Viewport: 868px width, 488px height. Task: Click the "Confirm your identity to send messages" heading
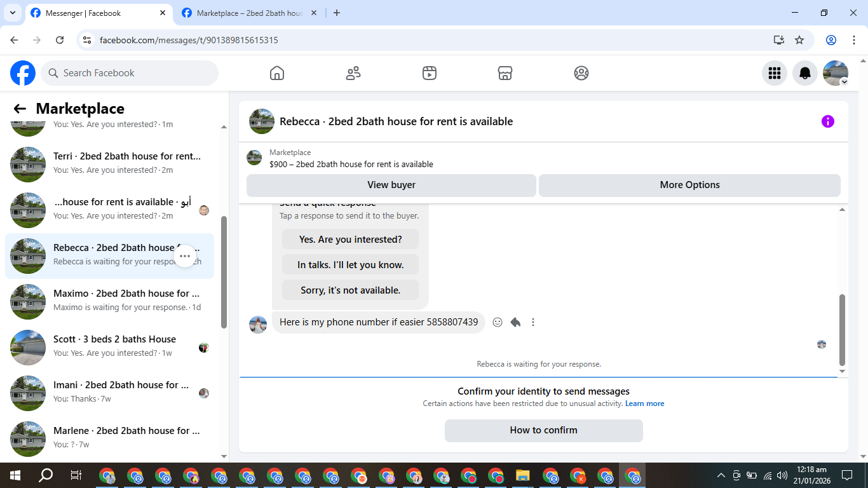pos(544,391)
